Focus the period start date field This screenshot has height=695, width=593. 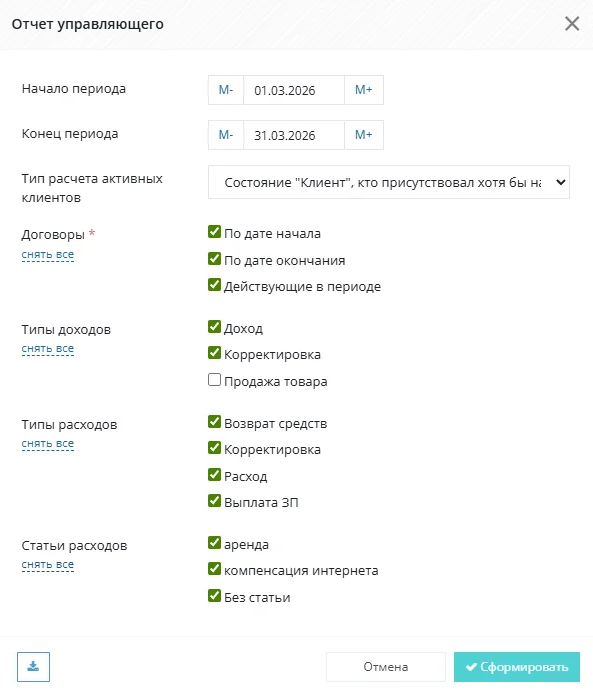[294, 90]
